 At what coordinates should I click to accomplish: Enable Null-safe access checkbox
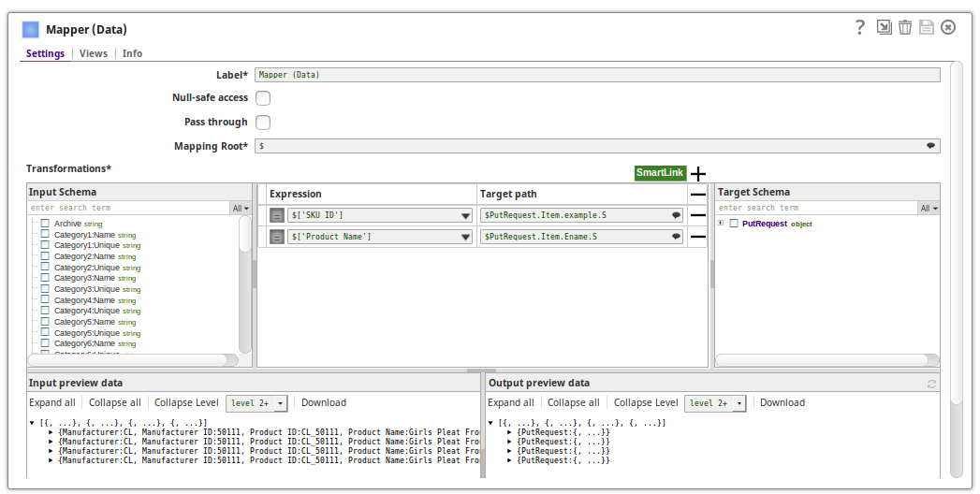[263, 98]
